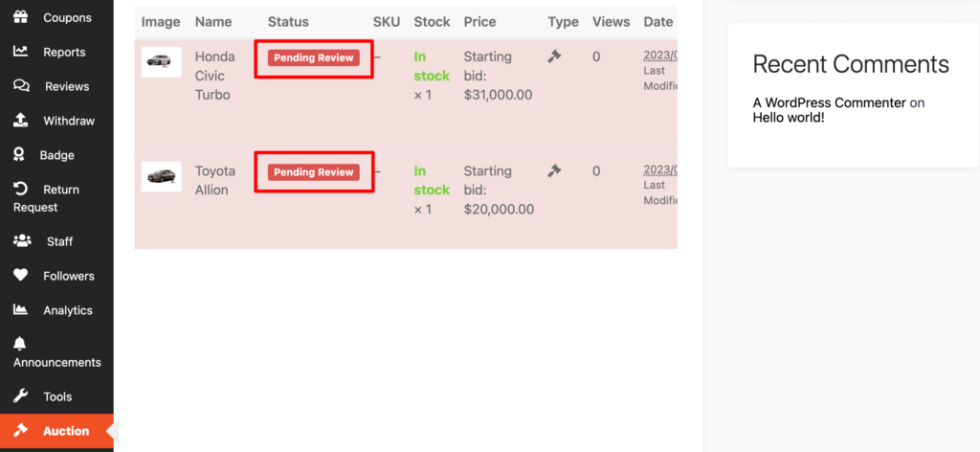Click the Coupons gift icon in sidebar
Image resolution: width=980 pixels, height=452 pixels.
coord(20,17)
